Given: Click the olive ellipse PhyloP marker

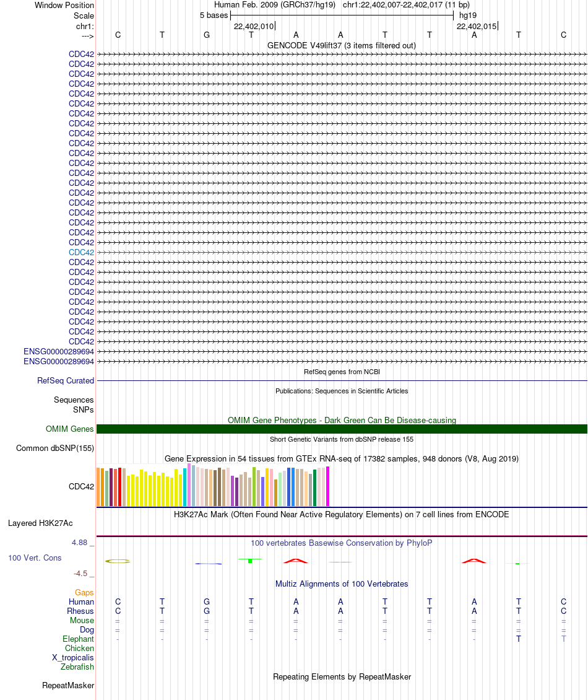Looking at the screenshot, I should coord(118,561).
